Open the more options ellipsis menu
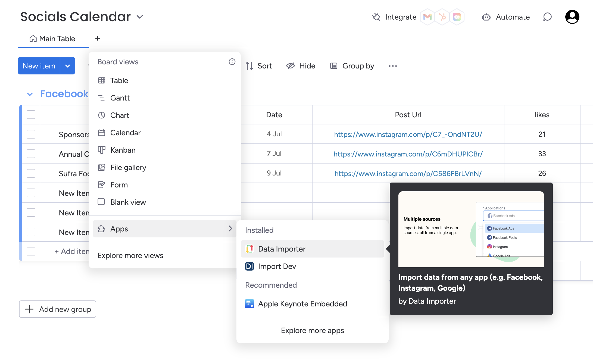 pos(393,66)
